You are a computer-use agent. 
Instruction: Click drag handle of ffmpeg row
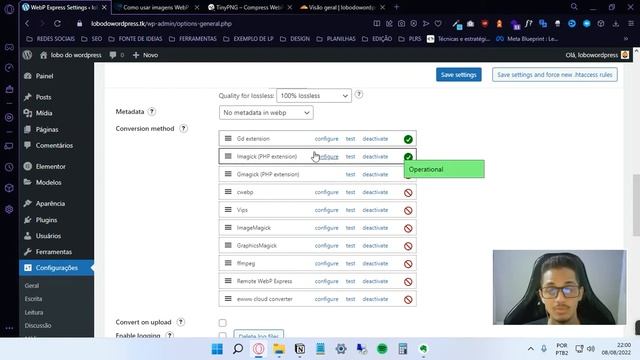pyautogui.click(x=228, y=263)
